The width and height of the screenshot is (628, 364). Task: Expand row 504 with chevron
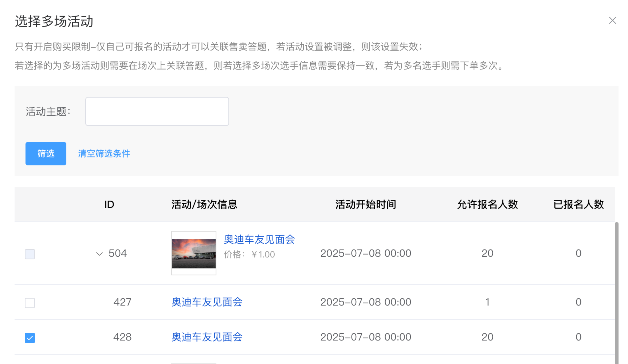point(99,254)
